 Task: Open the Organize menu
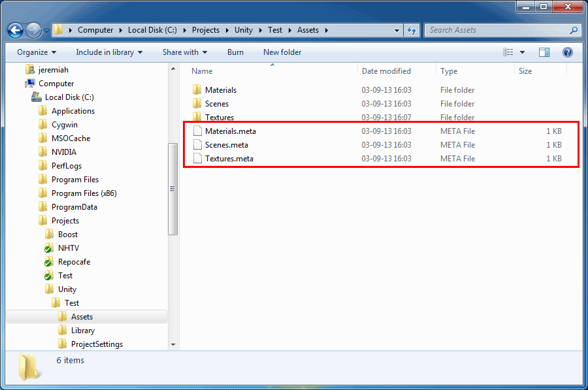pos(37,52)
